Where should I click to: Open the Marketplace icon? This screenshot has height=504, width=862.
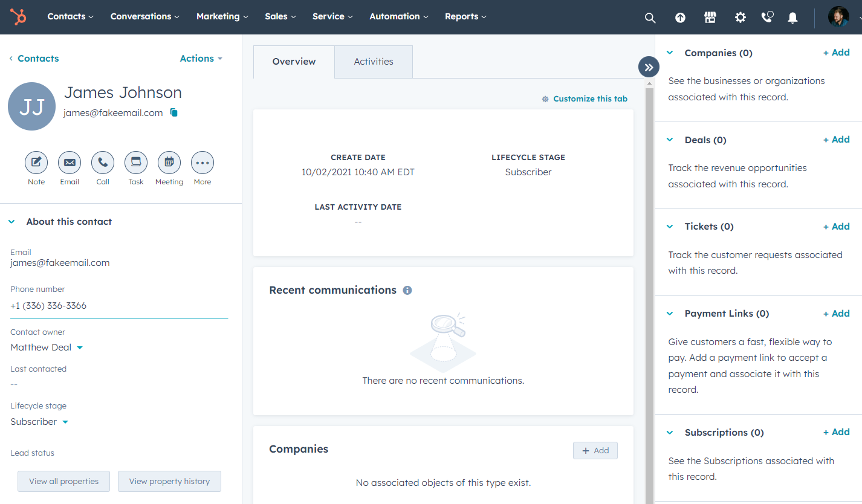[710, 18]
